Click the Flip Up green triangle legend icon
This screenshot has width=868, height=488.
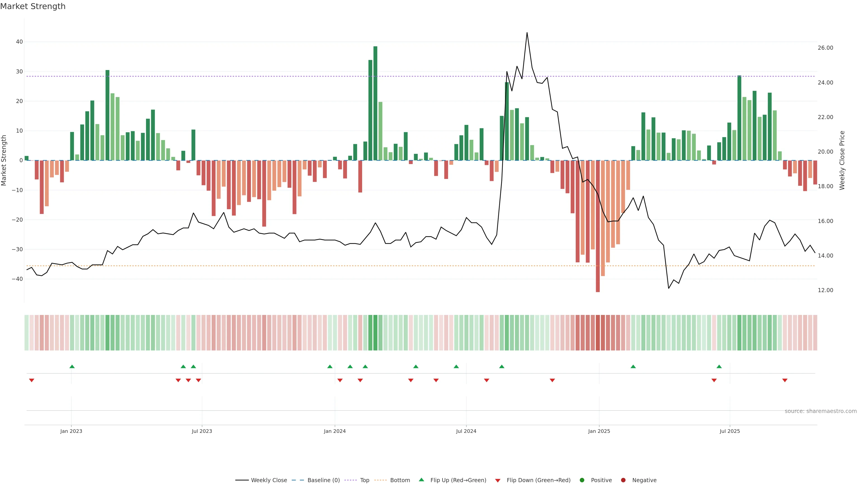point(421,480)
